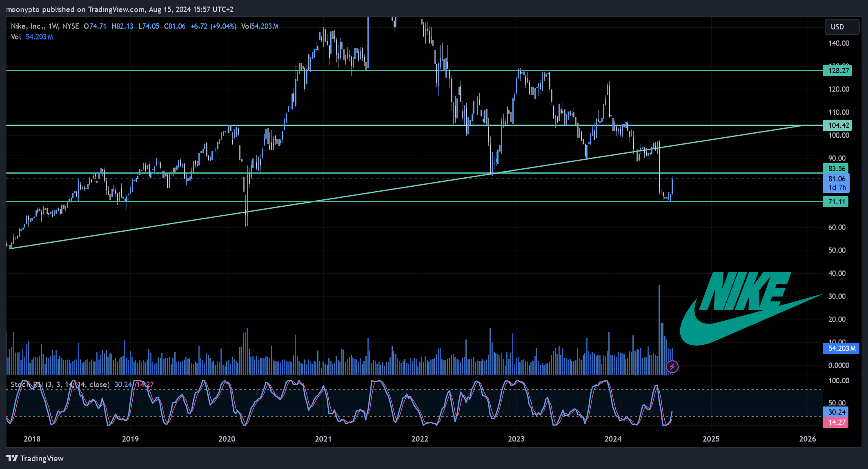Viewport: 868px width, 469px height.
Task: Click the 2021 label on time axis
Action: [x=323, y=439]
